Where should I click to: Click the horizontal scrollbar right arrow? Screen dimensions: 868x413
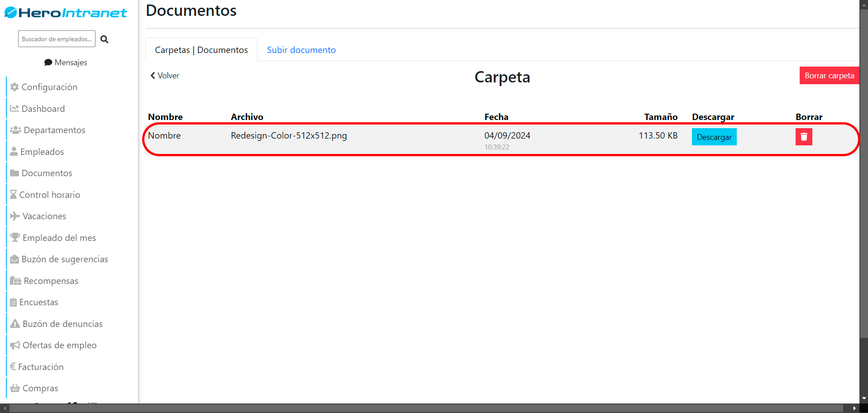pos(854,408)
